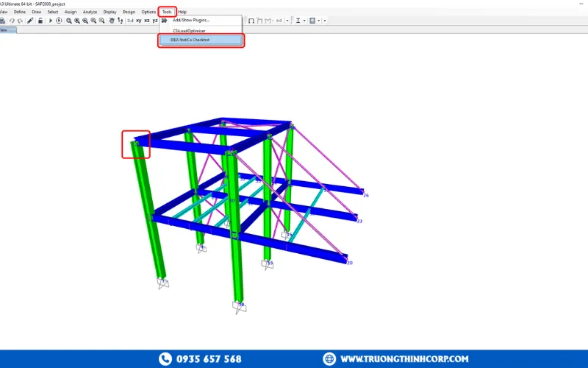Select Add/Show Plugins menu item
The width and height of the screenshot is (588, 368).
coord(190,21)
